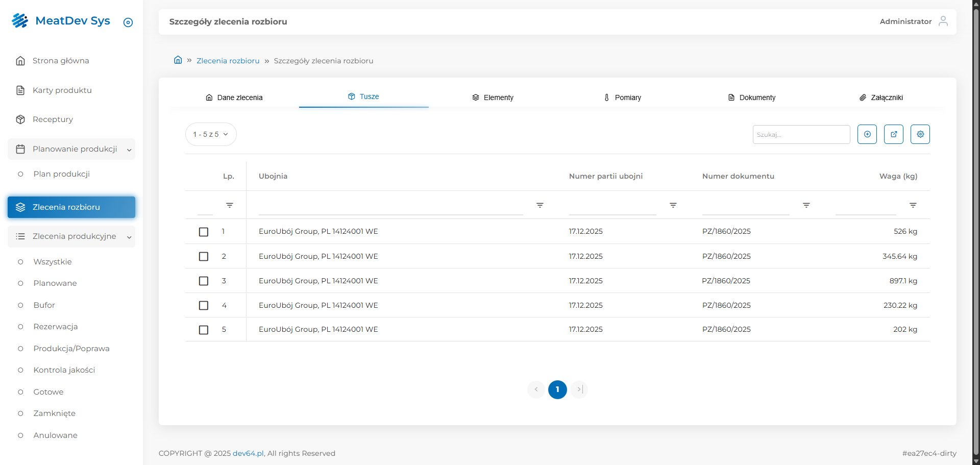The height and width of the screenshot is (465, 980).
Task: Select row 3 checkbox
Action: (204, 281)
